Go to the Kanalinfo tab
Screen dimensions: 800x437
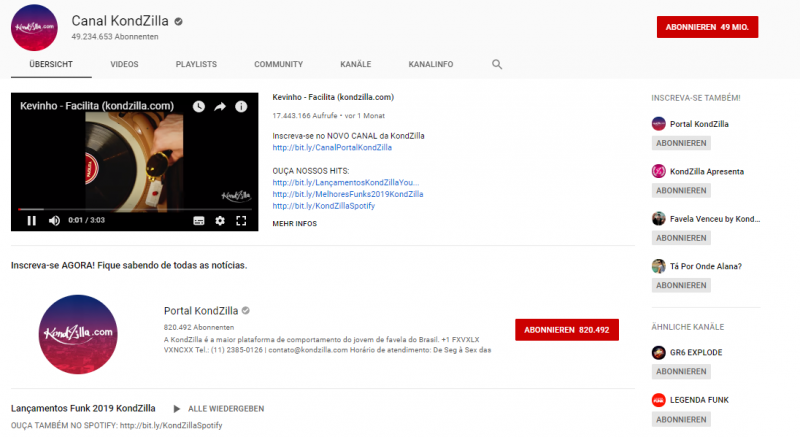(430, 64)
